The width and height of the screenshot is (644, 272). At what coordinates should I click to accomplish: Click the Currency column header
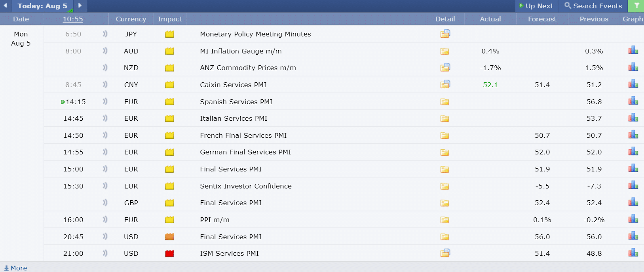pyautogui.click(x=131, y=19)
